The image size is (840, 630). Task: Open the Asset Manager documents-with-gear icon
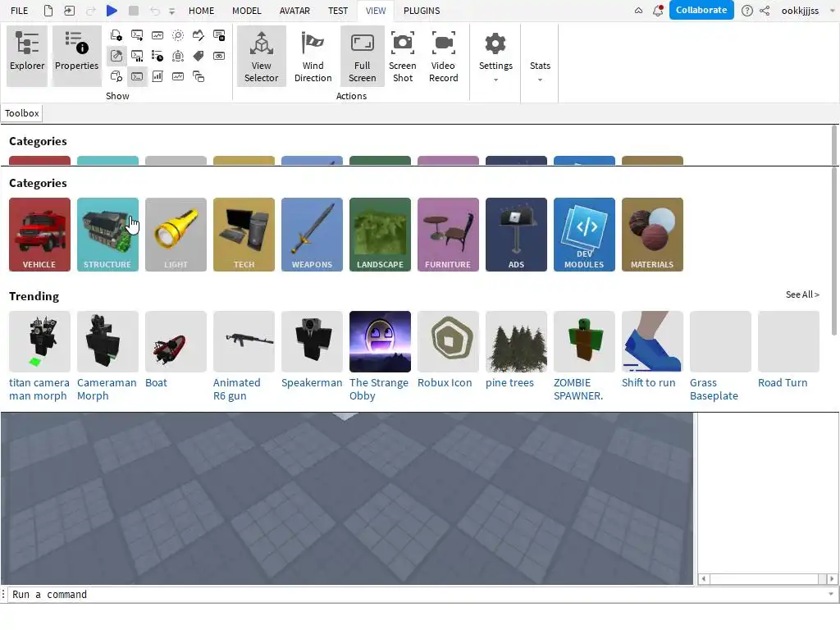pyautogui.click(x=116, y=35)
